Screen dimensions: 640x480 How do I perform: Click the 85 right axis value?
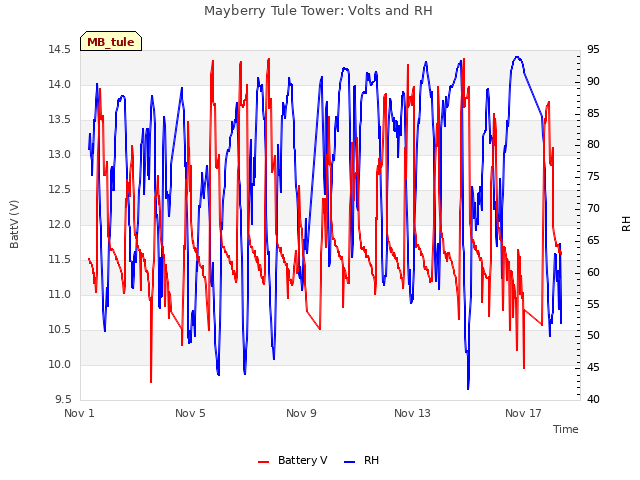pos(593,113)
